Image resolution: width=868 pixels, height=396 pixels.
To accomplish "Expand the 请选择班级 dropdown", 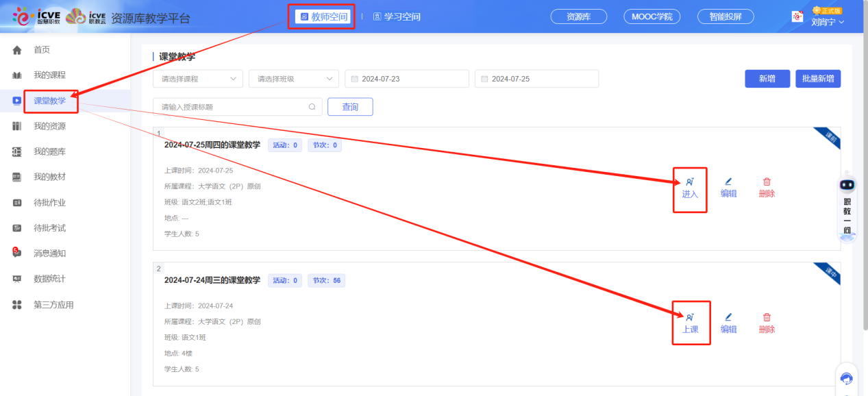I will pos(294,79).
